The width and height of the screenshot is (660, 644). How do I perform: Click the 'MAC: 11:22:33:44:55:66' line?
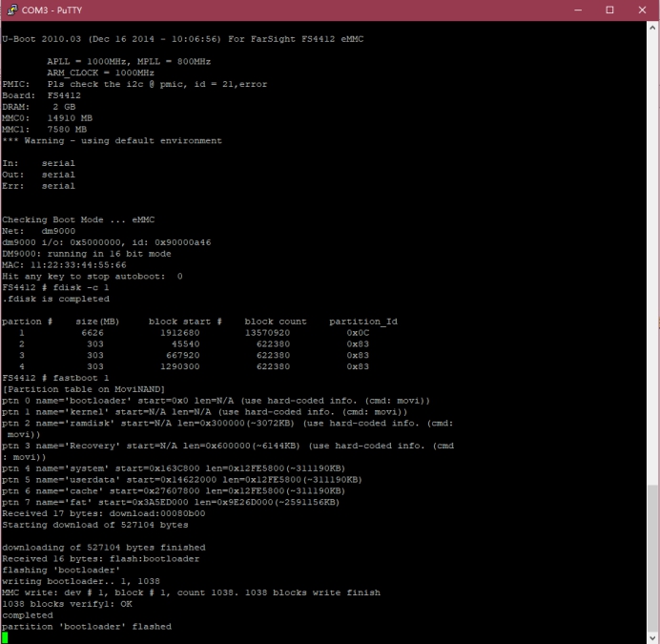[x=64, y=265]
